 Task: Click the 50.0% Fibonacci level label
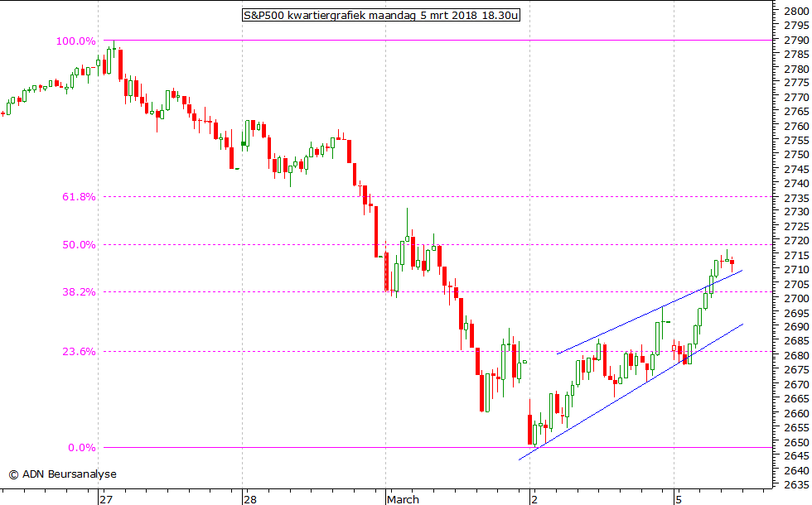(x=79, y=245)
